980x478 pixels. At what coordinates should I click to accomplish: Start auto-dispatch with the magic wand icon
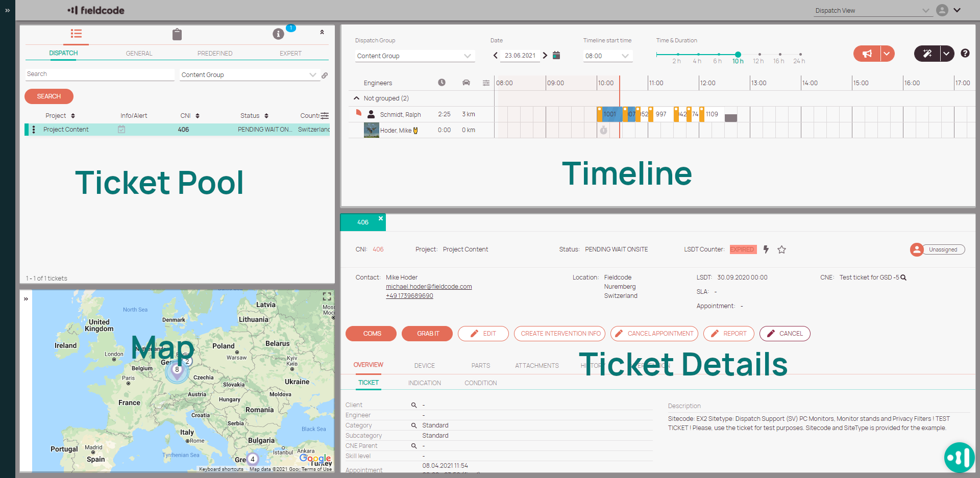pos(927,53)
